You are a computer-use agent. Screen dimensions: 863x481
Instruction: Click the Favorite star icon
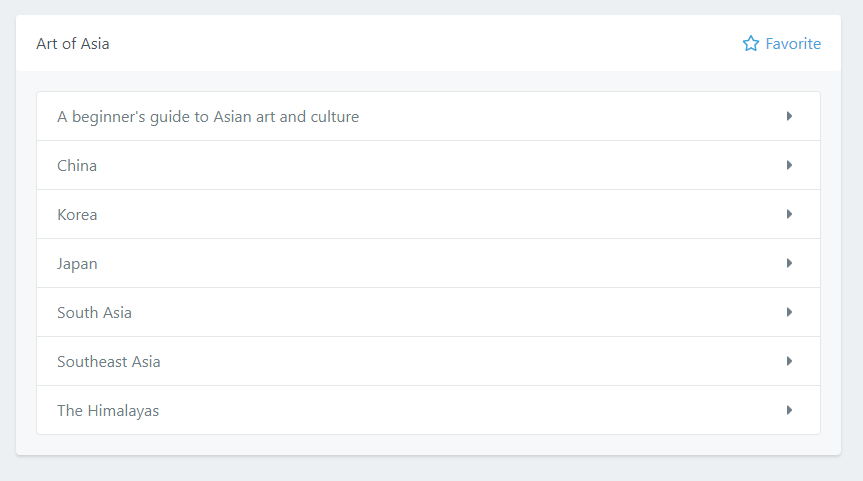(751, 44)
